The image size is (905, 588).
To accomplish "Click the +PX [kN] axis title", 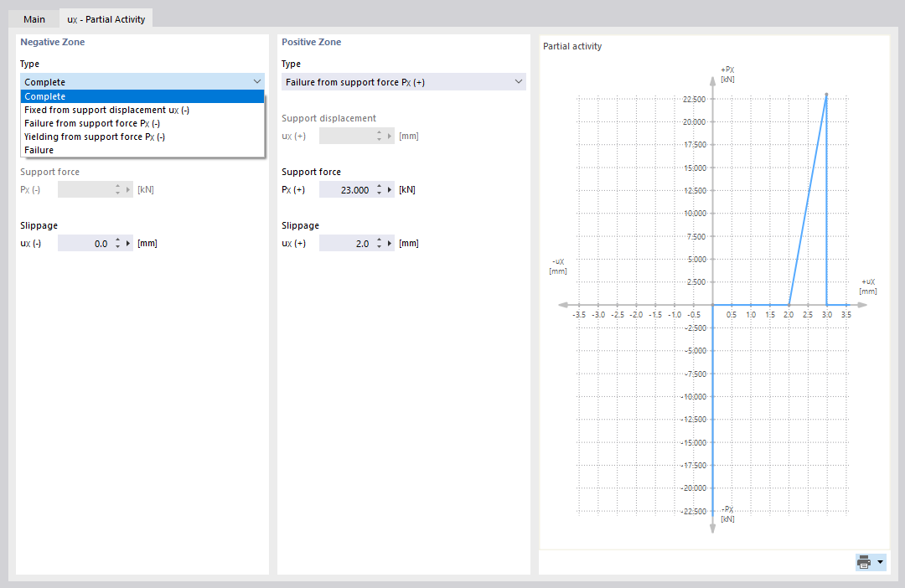I will [x=727, y=75].
